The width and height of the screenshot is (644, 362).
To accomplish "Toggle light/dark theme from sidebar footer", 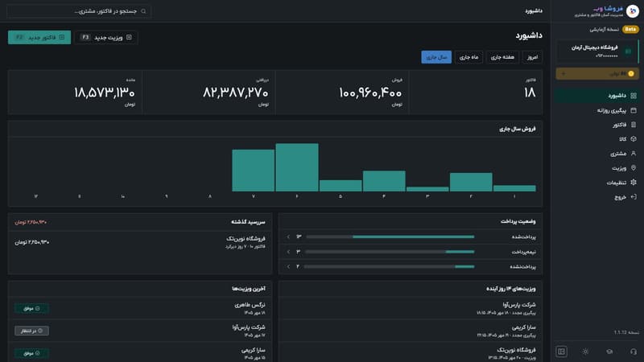I will [x=585, y=352].
